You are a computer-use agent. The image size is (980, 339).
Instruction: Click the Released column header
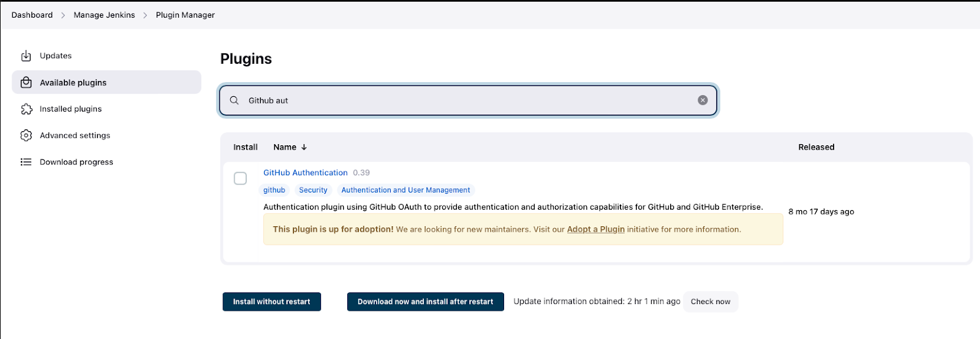tap(816, 147)
